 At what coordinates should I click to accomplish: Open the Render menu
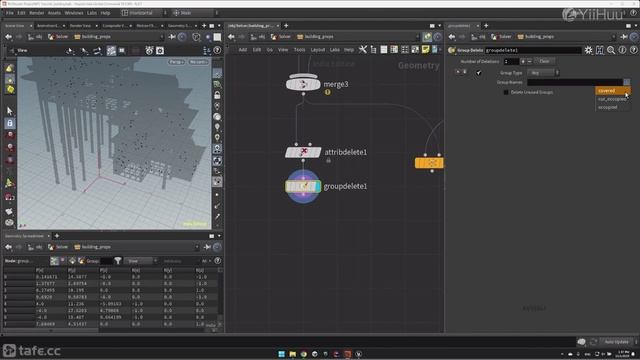point(37,13)
